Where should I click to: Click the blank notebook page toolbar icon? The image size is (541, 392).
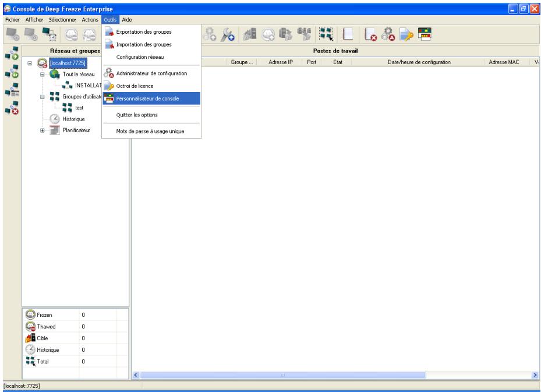coord(348,34)
